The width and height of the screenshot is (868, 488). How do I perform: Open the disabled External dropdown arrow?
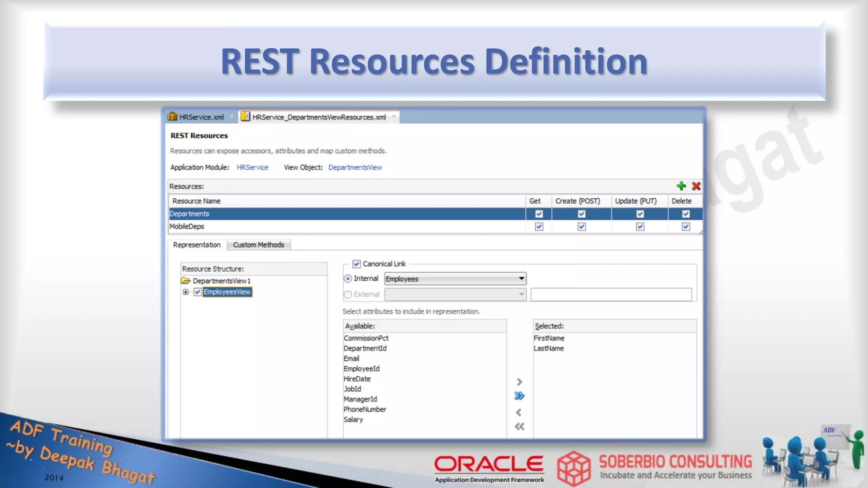(521, 294)
